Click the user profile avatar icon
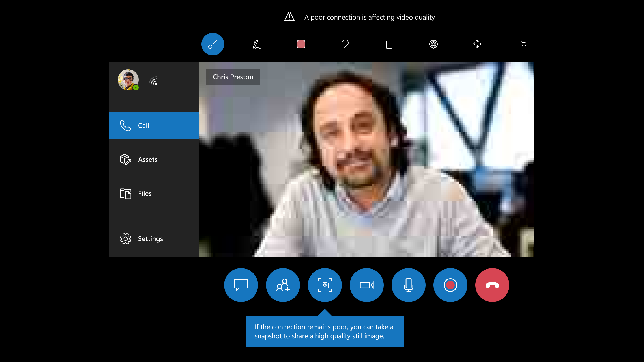Viewport: 644px width, 362px height. [128, 79]
